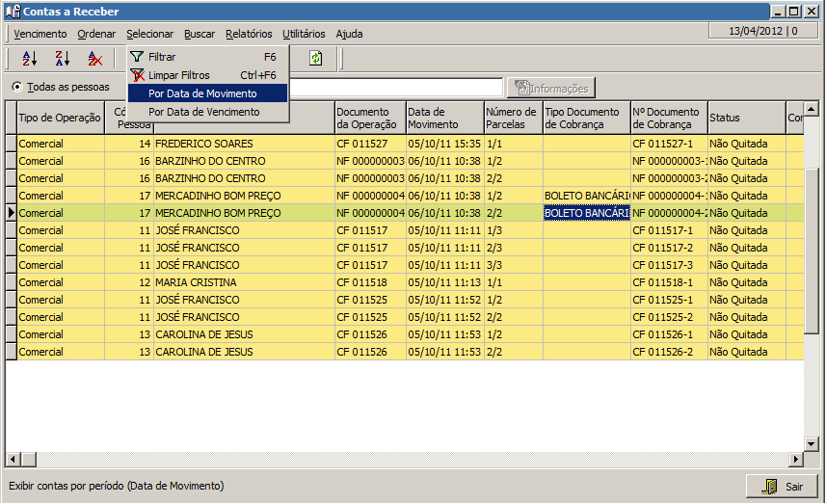Click the Status column header
The width and height of the screenshot is (826, 504).
pos(745,118)
